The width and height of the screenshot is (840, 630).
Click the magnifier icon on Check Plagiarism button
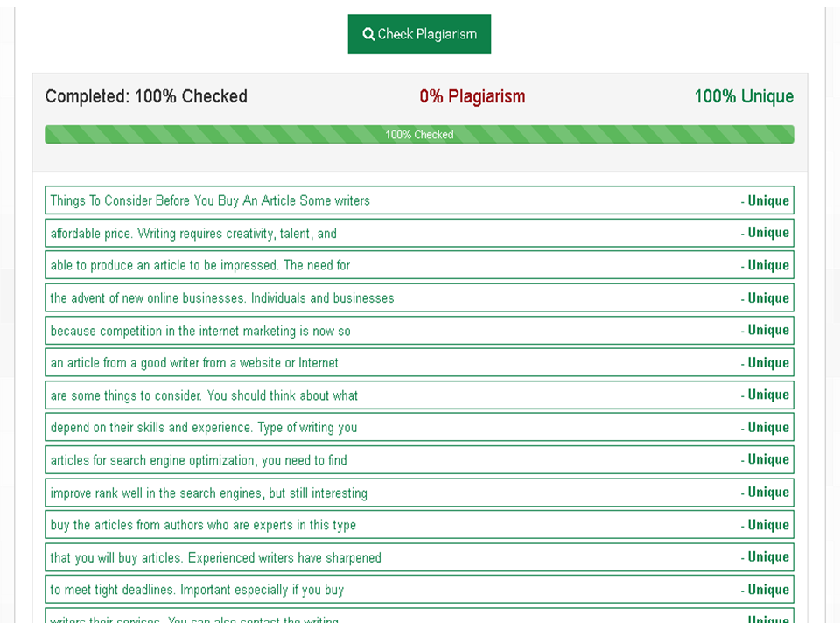[x=368, y=34]
